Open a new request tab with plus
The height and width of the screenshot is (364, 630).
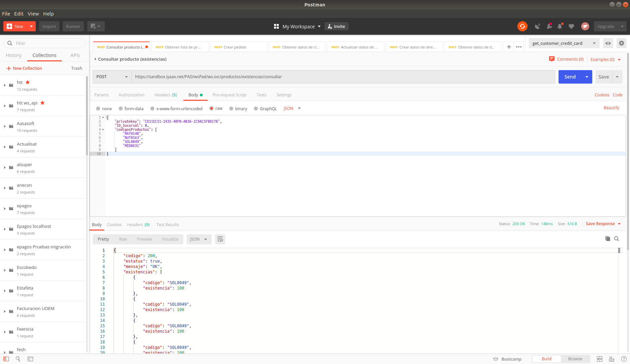coord(509,47)
